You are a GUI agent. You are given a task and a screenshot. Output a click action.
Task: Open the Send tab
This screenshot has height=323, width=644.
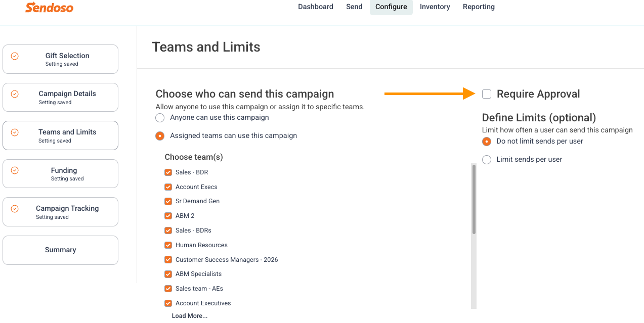(354, 7)
